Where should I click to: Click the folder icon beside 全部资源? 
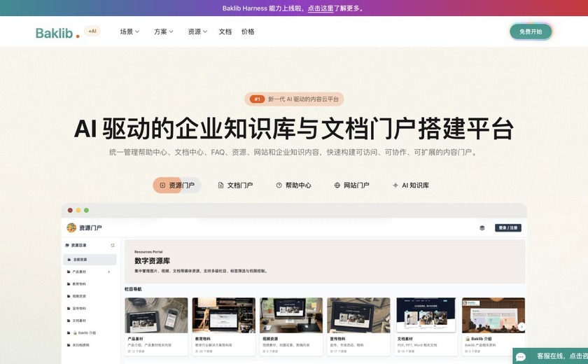click(69, 260)
